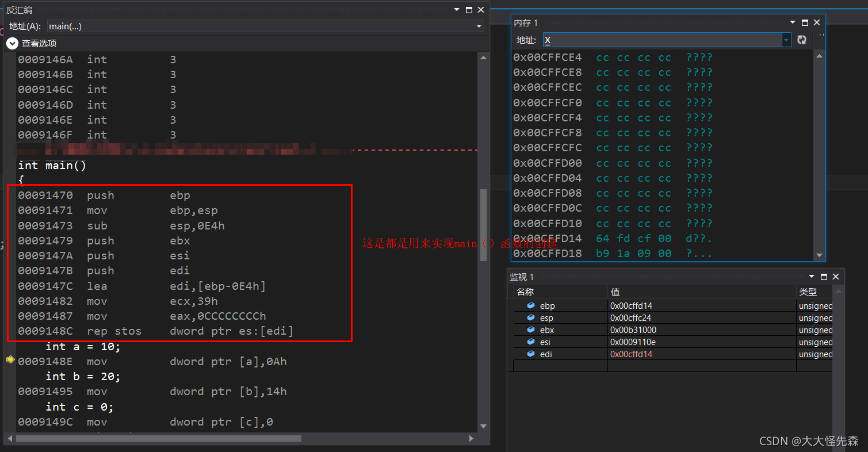Screen dimensions: 868x452
Task: Select the ebx value 0x00b31000
Action: (633, 330)
